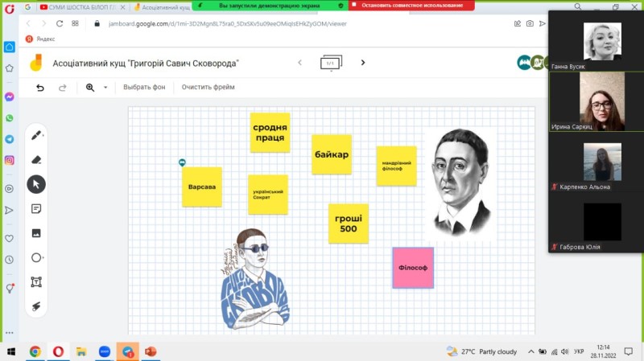644x361 pixels.
Task: Open WhatsApp in the Opera sidebar
Action: (x=10, y=118)
